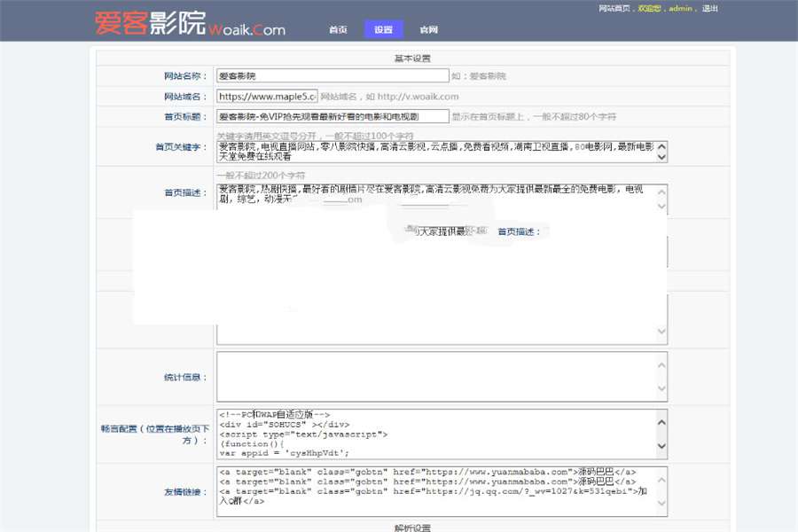798x532 pixels.
Task: Open the 官网 navigation tab
Action: pyautogui.click(x=428, y=29)
